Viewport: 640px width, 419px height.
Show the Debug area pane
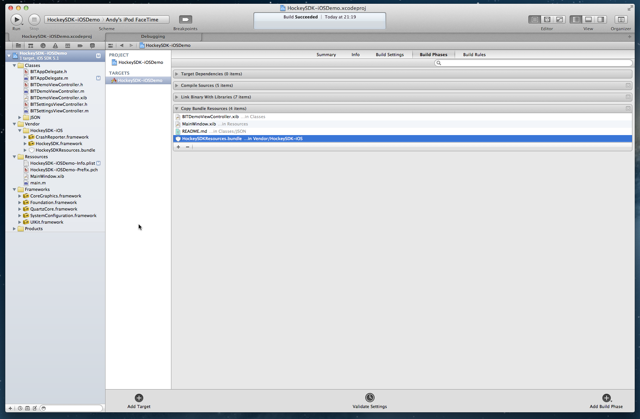[x=588, y=19]
